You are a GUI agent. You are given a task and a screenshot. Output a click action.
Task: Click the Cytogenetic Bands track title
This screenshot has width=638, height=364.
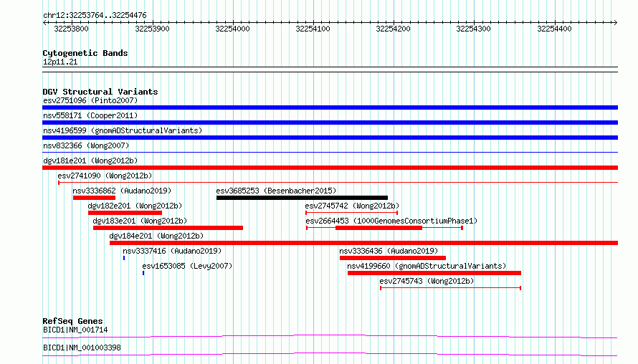[x=85, y=53]
